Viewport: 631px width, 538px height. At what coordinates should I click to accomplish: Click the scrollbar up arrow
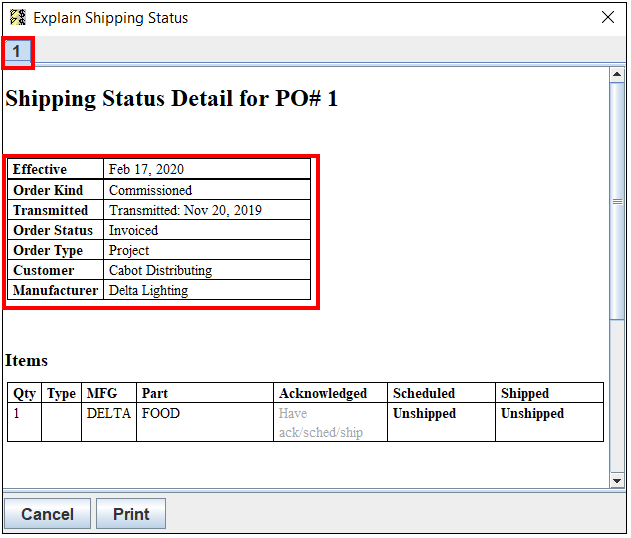point(617,74)
